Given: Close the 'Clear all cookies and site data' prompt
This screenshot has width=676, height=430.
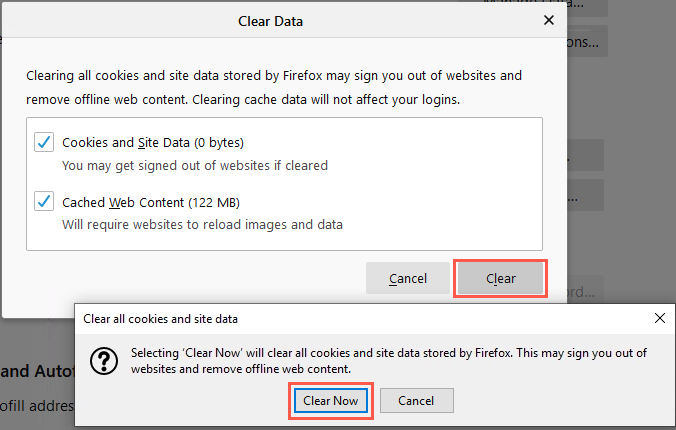Looking at the screenshot, I should [x=660, y=318].
